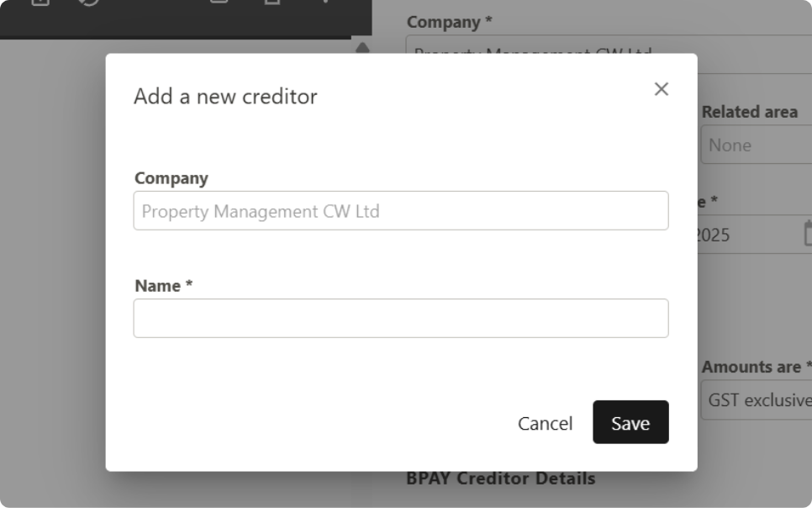Screen dimensions: 812x508
Task: Click the scroll-up arrow beside the dark panel
Action: [362, 48]
